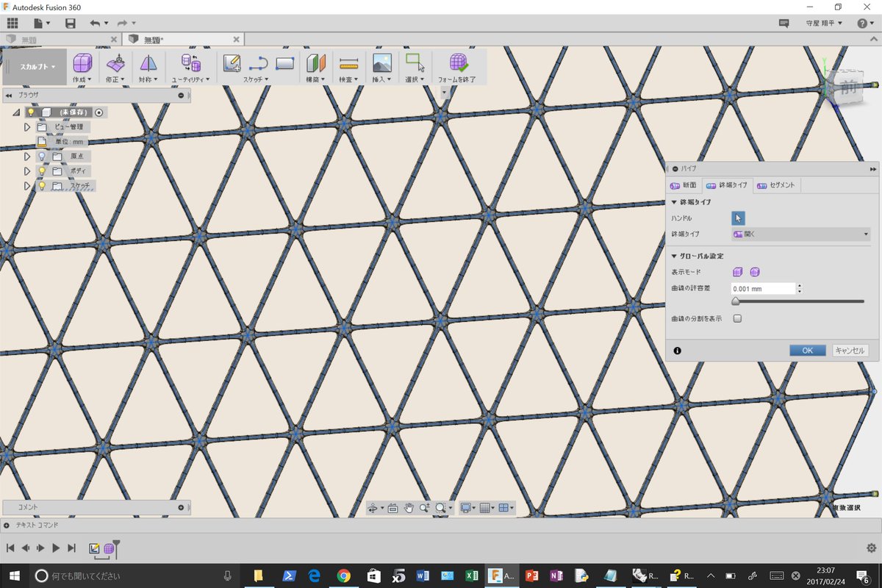The height and width of the screenshot is (588, 882).
Task: Undo the last action
Action: coord(98,24)
